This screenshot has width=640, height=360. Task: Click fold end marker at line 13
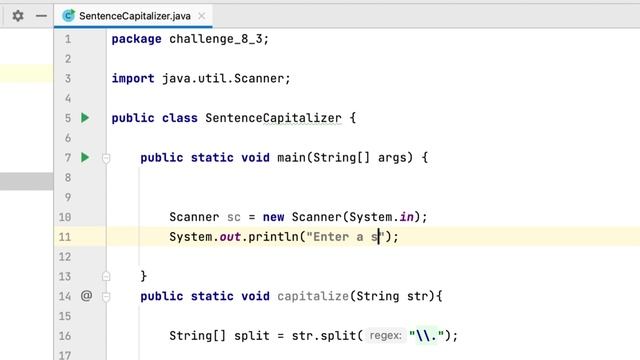click(106, 276)
